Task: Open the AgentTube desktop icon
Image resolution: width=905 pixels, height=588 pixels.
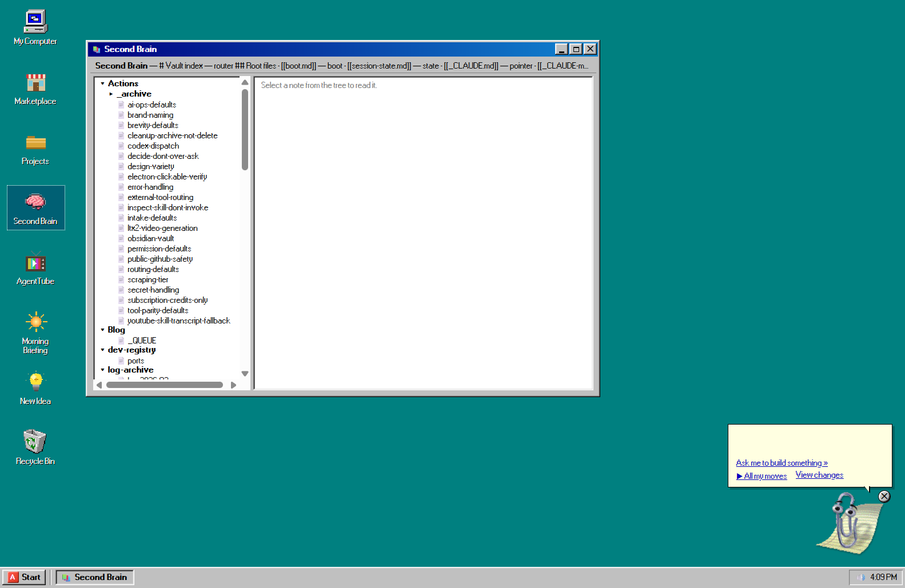Action: point(35,267)
